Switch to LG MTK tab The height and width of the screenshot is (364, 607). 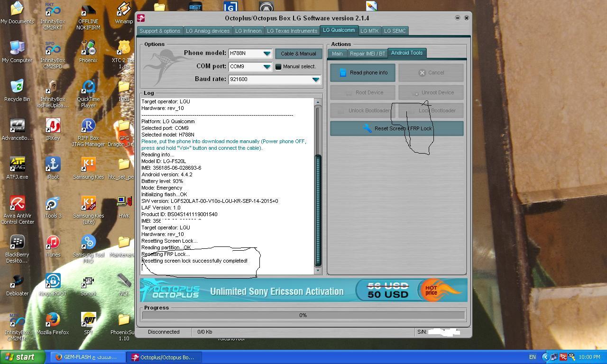[x=369, y=31]
